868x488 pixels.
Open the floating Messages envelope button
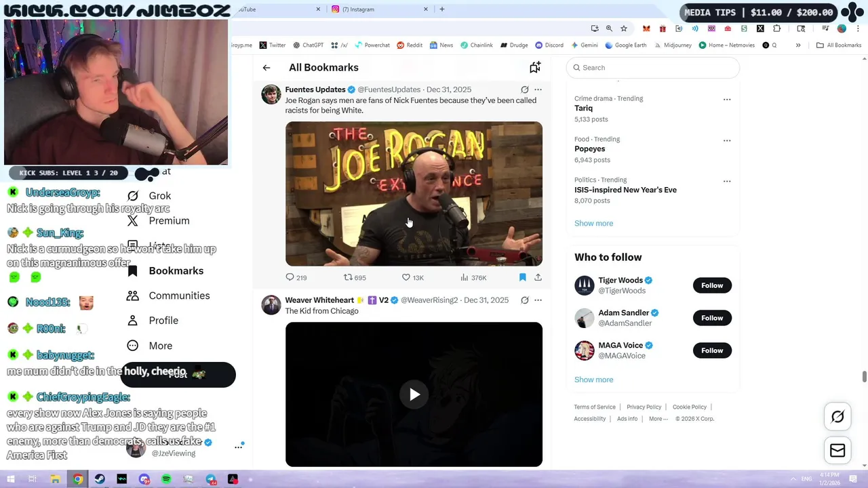coord(837,451)
